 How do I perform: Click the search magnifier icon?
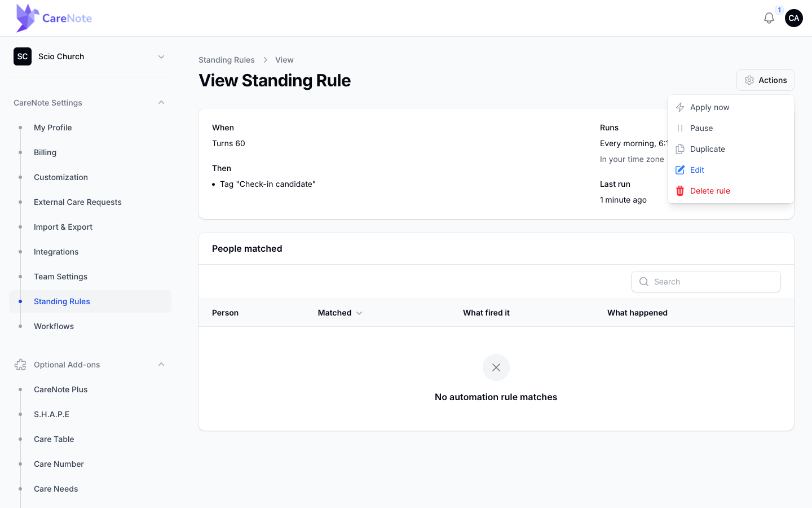(x=644, y=282)
